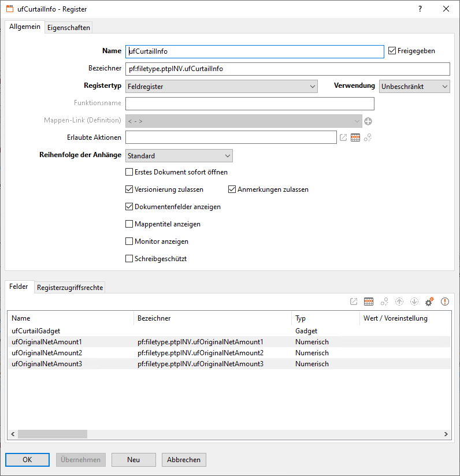460x476 pixels.
Task: Click the plus icon beside Mappen-Link dropdown
Action: click(368, 121)
